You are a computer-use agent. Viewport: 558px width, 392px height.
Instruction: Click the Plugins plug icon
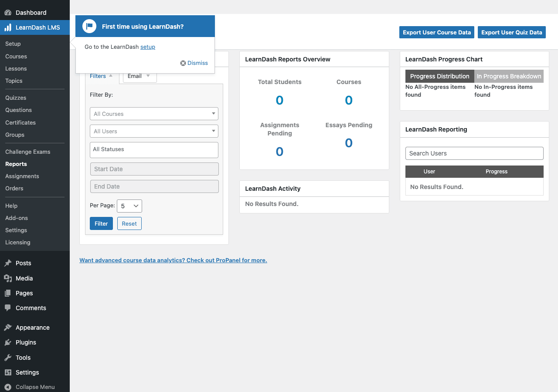[x=8, y=342]
